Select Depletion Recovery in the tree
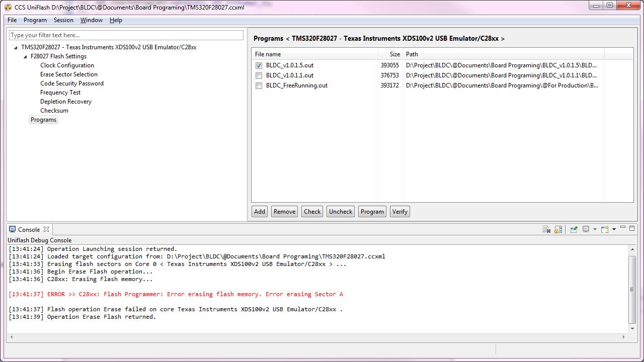Screen dimensions: 644x362 66,102
